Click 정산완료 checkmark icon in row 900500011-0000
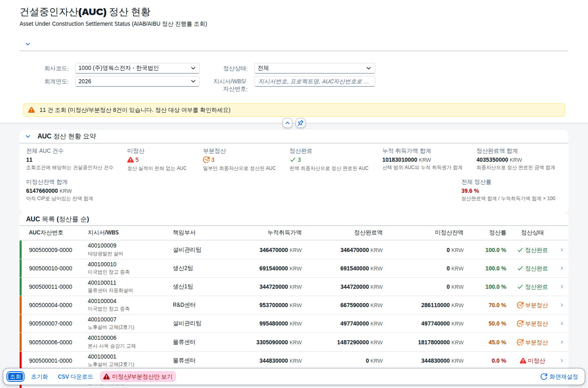Viewport: 588px width, 388px height. [x=520, y=287]
